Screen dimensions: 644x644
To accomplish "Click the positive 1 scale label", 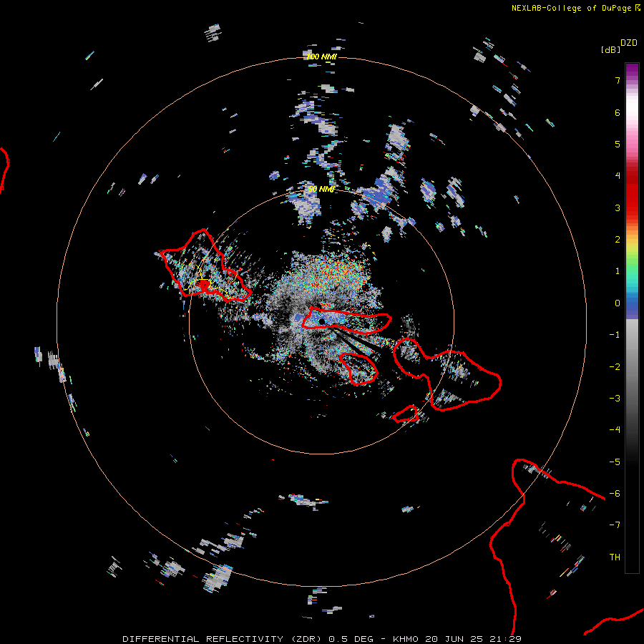I will [x=618, y=271].
